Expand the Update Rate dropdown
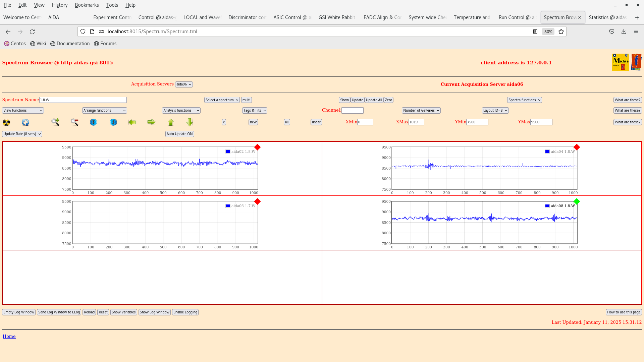 point(22,134)
